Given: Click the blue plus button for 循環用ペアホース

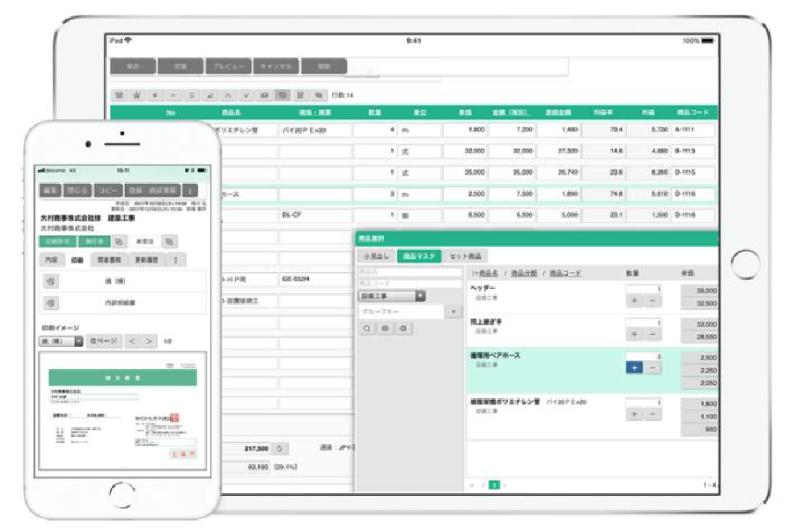Looking at the screenshot, I should pyautogui.click(x=634, y=367).
